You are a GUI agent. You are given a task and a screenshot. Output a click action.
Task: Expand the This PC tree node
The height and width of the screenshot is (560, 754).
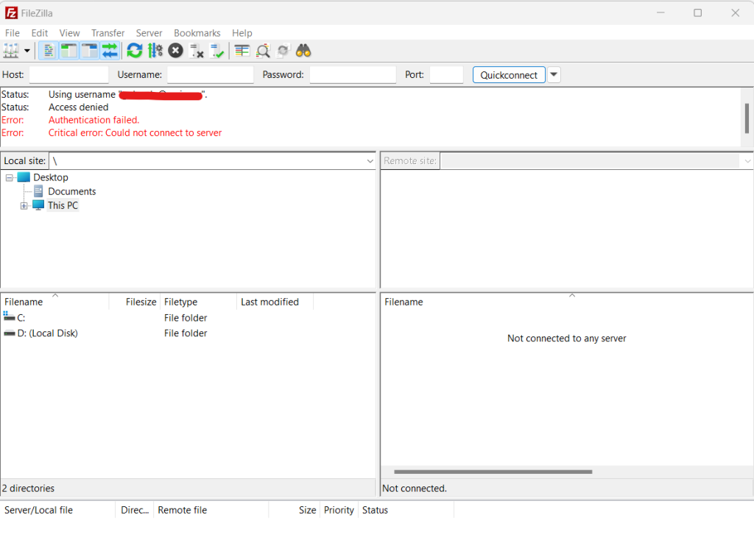pos(23,205)
